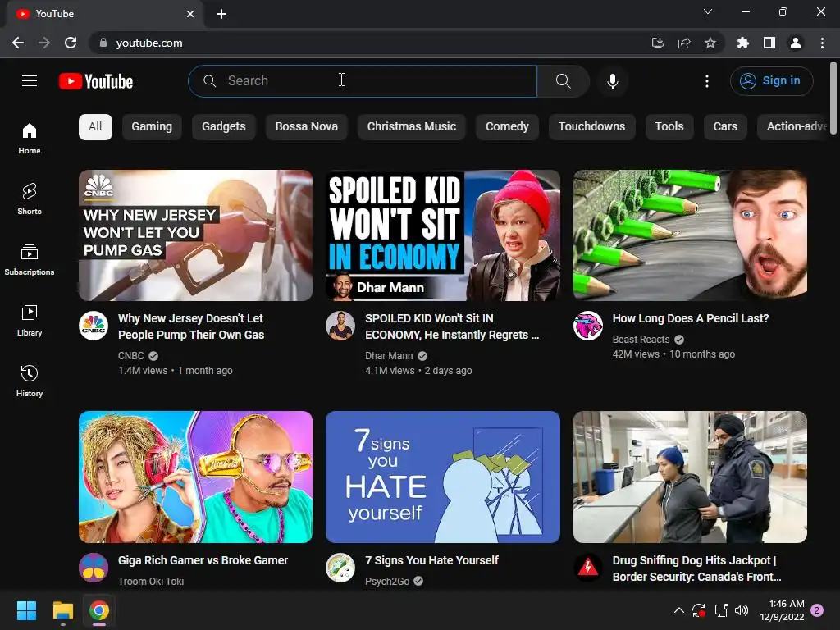This screenshot has width=840, height=630.
Task: Select the Touchdowns filter chip
Action: (x=591, y=127)
